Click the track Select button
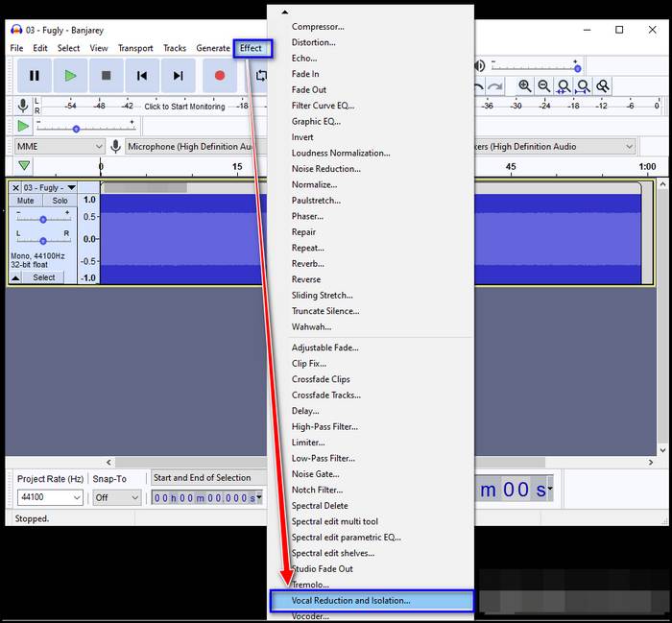This screenshot has width=672, height=623. click(x=44, y=277)
